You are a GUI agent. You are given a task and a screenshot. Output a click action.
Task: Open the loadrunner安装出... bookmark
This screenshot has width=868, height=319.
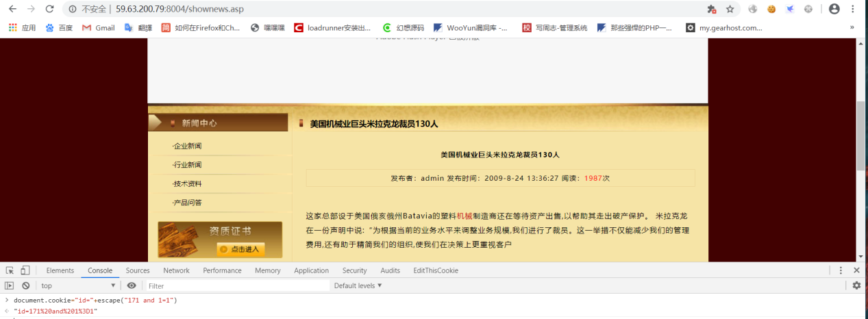click(x=332, y=28)
